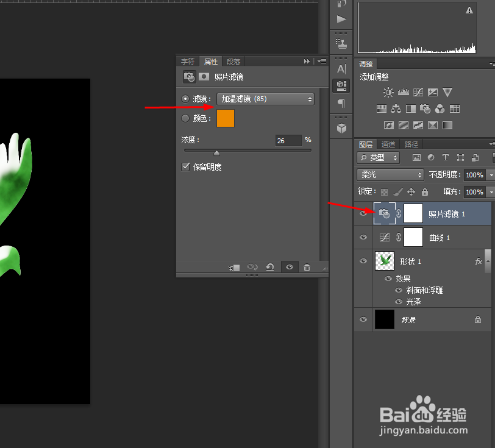495x448 pixels.
Task: Open the Opacity slider dropdown arrow
Action: (491, 175)
